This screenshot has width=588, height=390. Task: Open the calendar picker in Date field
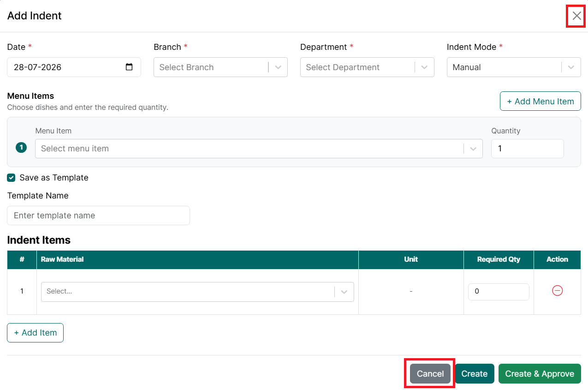click(x=129, y=67)
